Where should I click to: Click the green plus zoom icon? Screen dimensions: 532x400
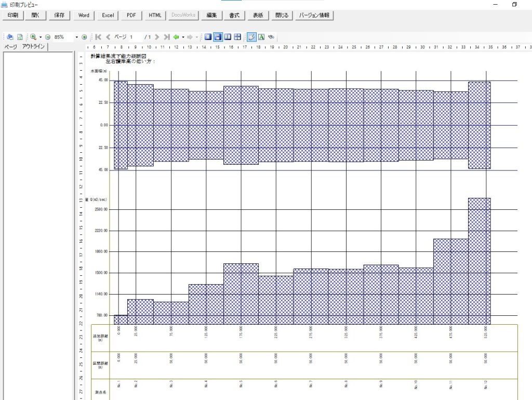tap(84, 37)
